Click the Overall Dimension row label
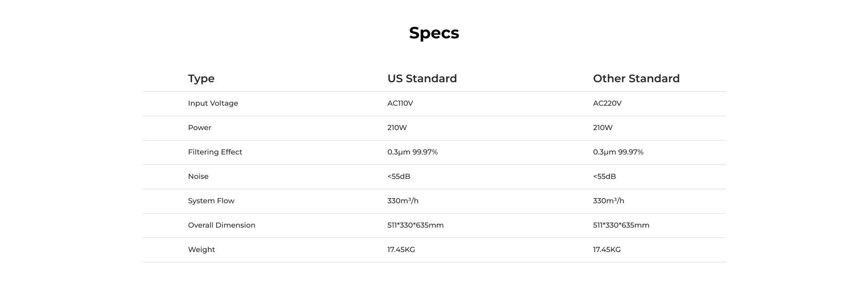The width and height of the screenshot is (868, 285). pyautogui.click(x=222, y=225)
